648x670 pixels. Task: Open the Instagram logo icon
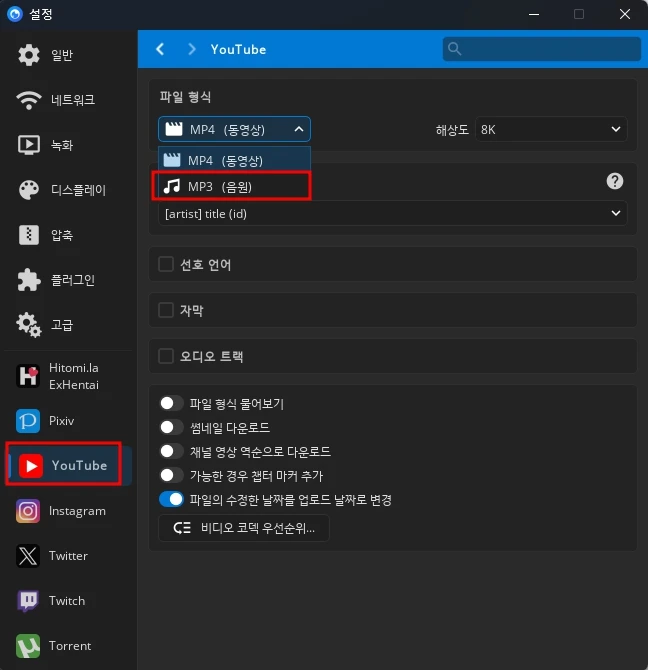coord(28,511)
